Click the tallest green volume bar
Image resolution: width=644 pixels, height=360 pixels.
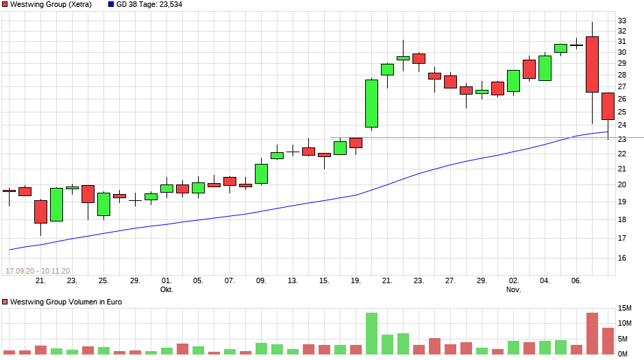(372, 334)
